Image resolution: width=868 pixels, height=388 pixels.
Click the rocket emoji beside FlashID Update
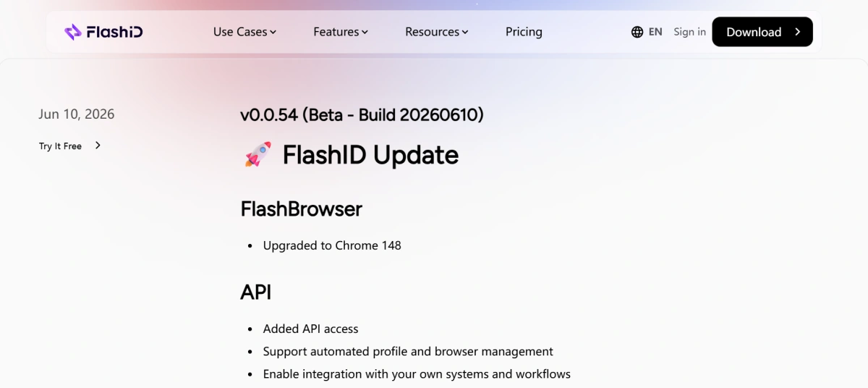(x=258, y=155)
